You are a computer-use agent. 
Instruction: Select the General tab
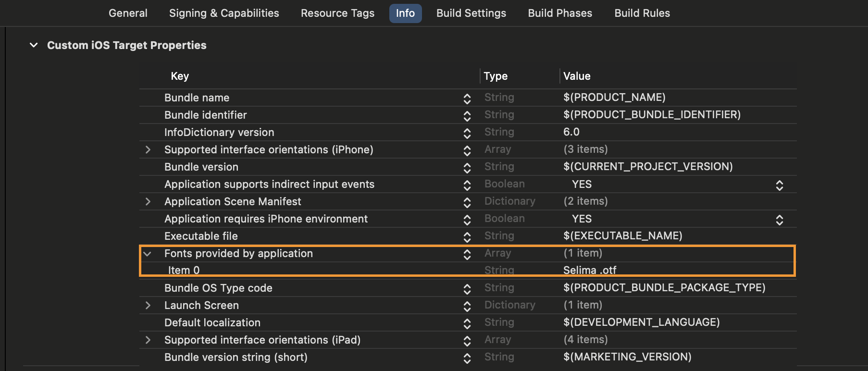[x=128, y=13]
